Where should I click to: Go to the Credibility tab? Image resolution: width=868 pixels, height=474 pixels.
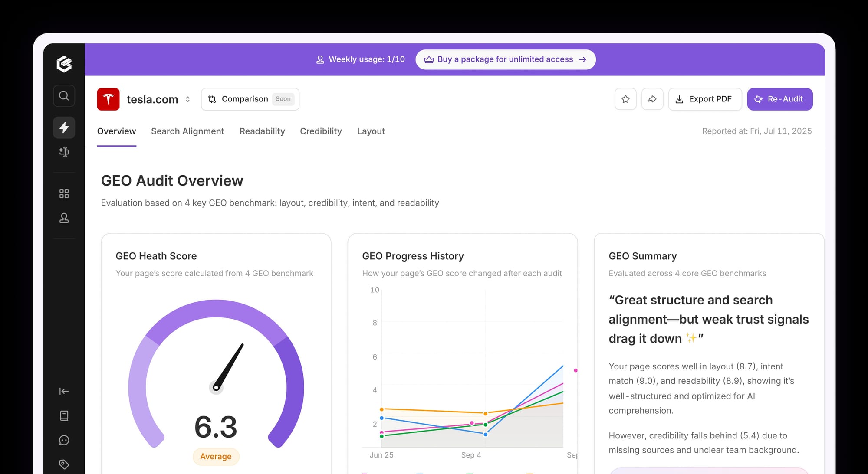[x=321, y=131]
